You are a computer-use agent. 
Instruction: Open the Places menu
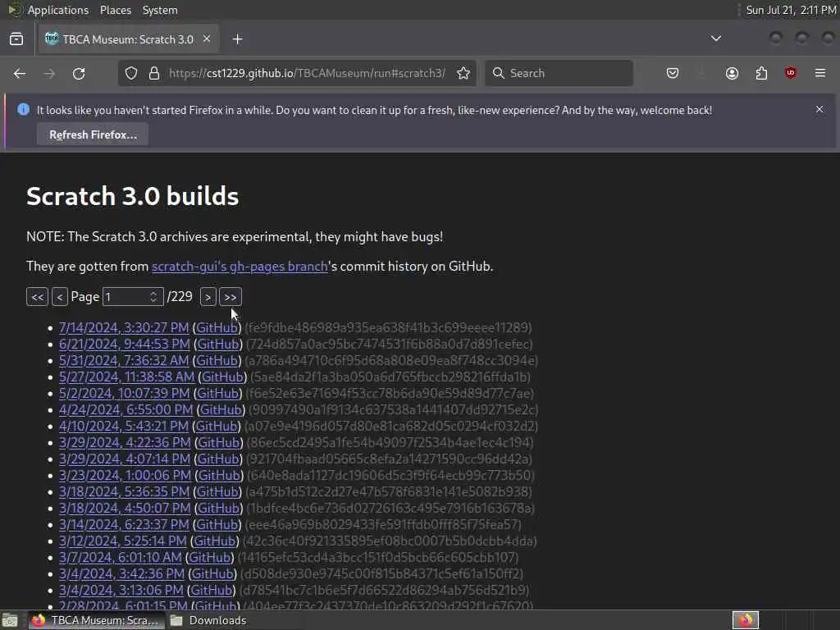(115, 10)
